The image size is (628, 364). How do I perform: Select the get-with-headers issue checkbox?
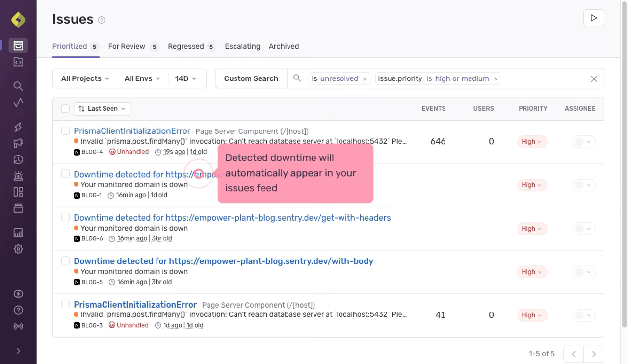point(65,217)
